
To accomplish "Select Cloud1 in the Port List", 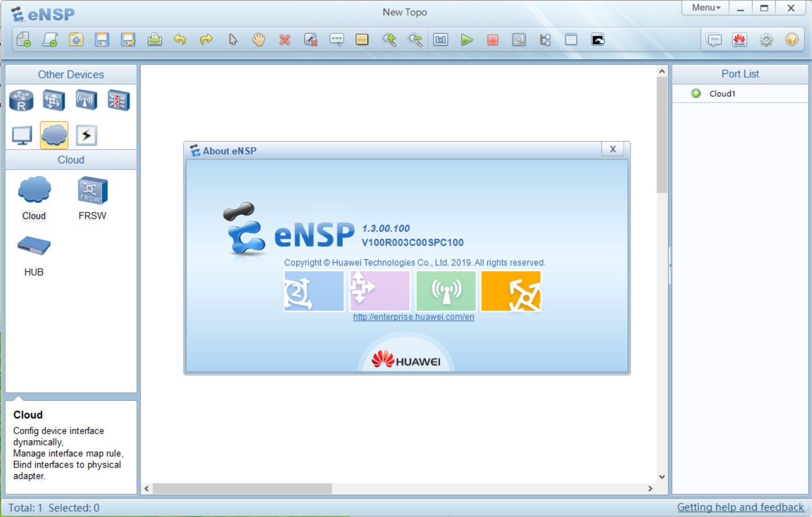I will [x=740, y=94].
